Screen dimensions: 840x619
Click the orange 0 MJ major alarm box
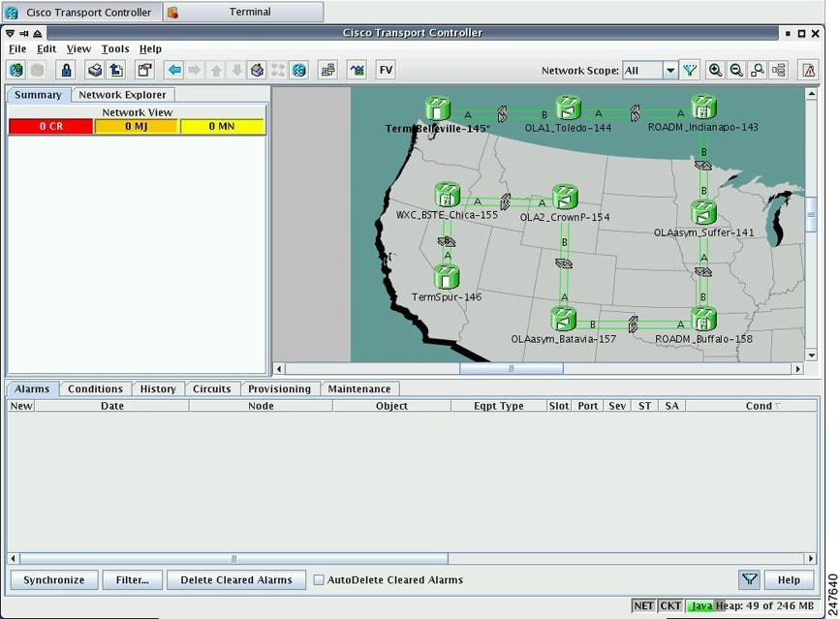(136, 126)
